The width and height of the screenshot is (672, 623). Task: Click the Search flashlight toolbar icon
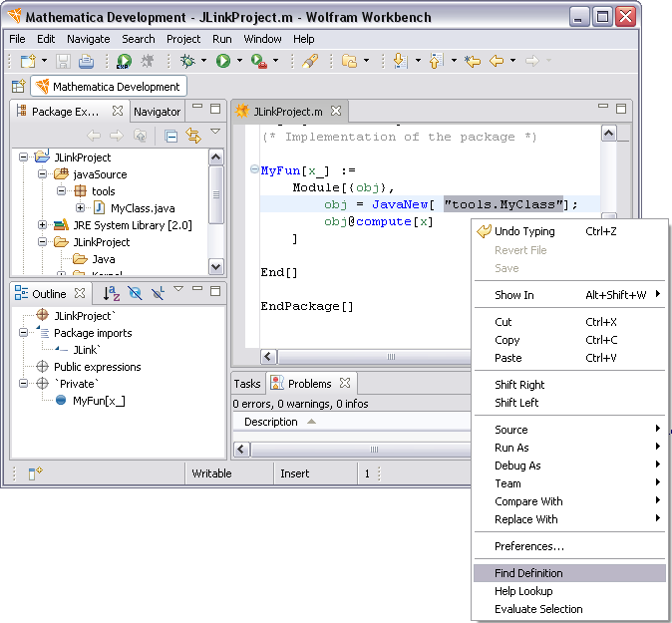(310, 61)
